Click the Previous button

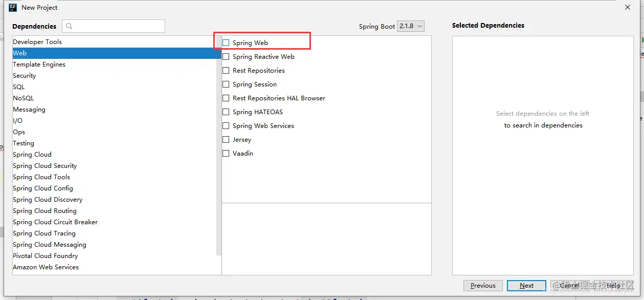pyautogui.click(x=483, y=286)
